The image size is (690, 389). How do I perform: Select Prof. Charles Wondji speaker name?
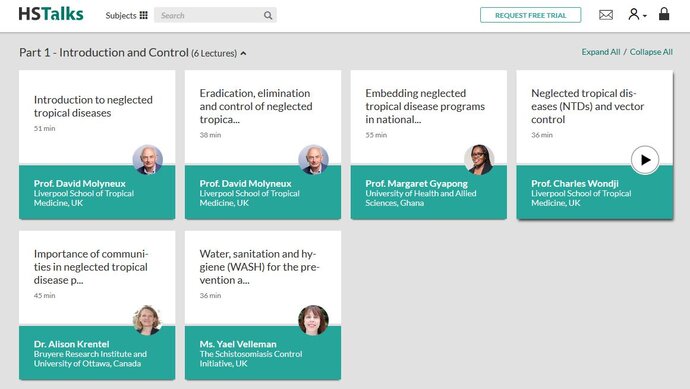coord(575,183)
